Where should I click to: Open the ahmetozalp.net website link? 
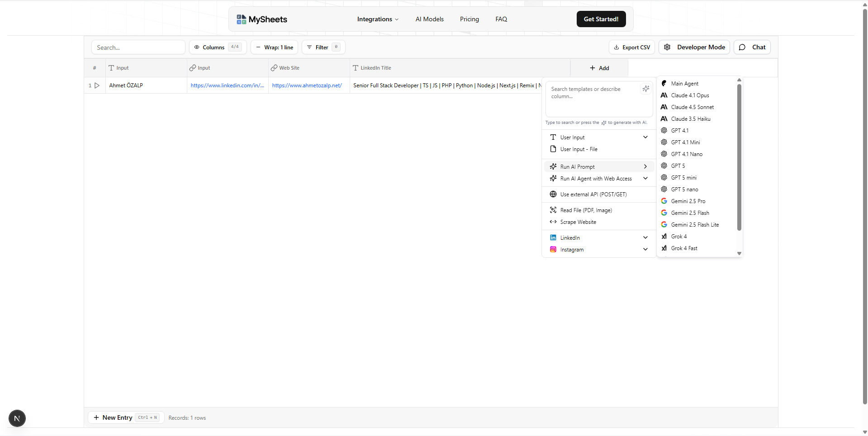tap(307, 85)
